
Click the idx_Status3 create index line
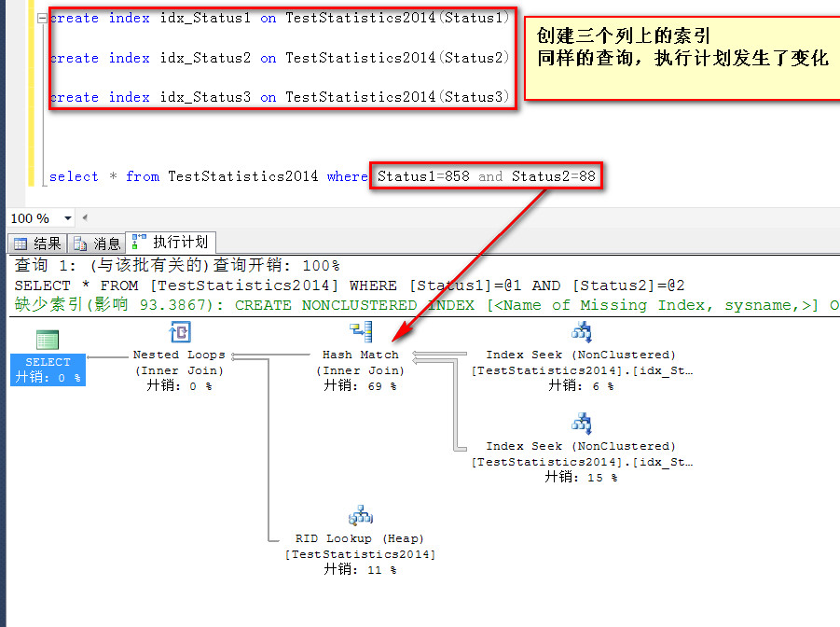click(x=279, y=98)
